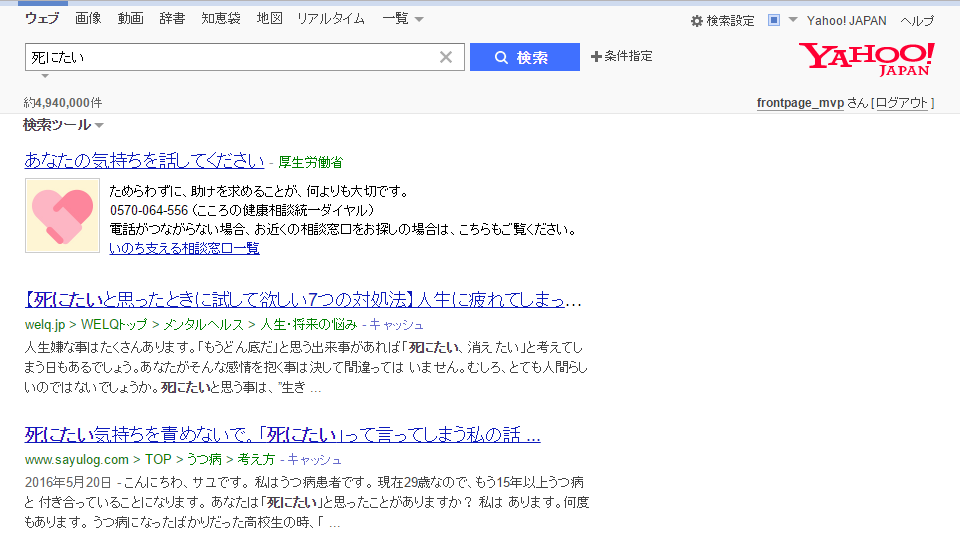Click the blue 検索 search button
Screen dimensions: 960x533
(x=525, y=57)
